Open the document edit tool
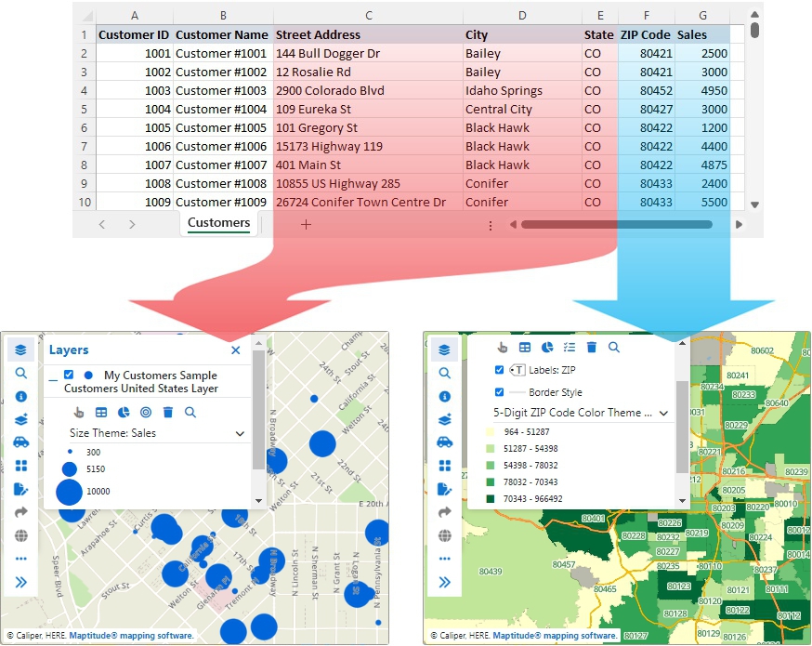Image resolution: width=812 pixels, height=646 pixels. 20,488
